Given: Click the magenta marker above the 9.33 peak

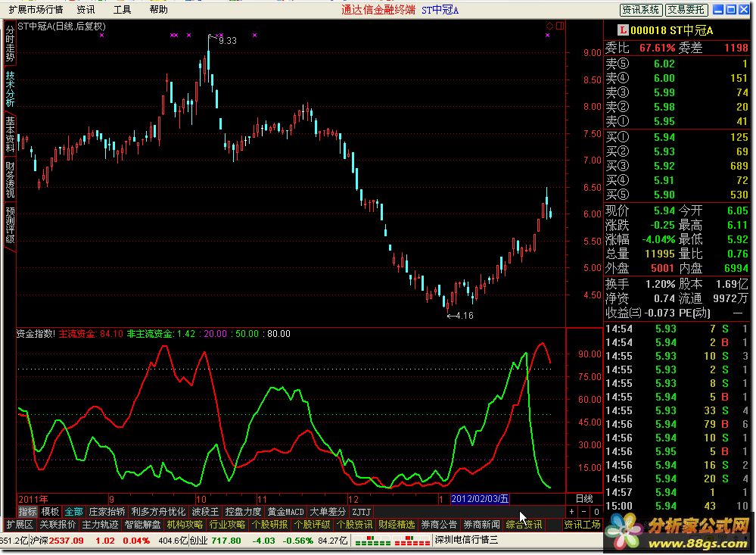Looking at the screenshot, I should 220,36.
